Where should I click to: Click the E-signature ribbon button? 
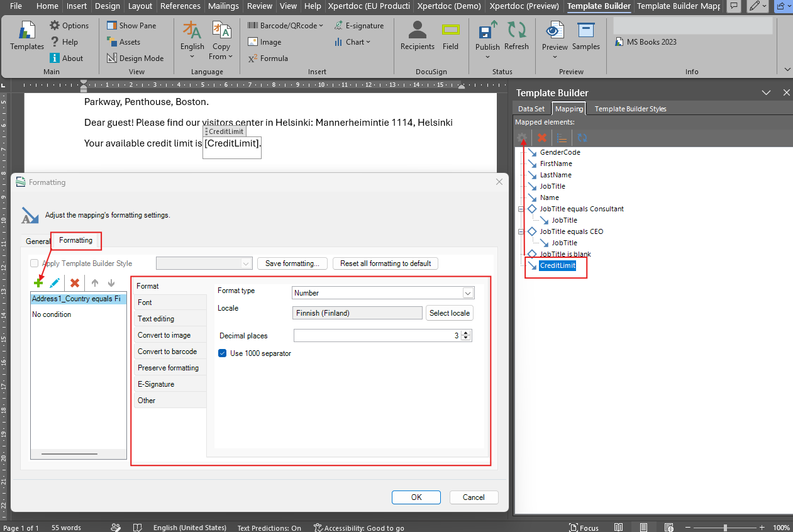point(358,26)
